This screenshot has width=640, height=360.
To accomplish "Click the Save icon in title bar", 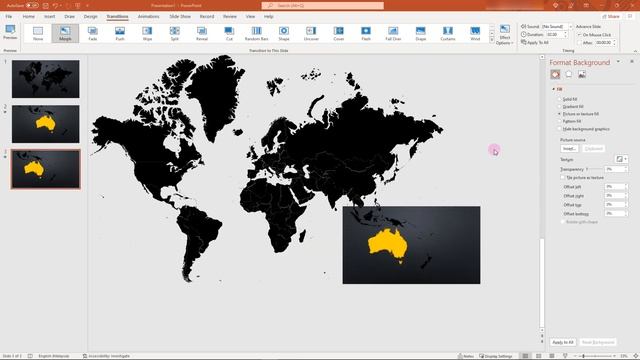I will (x=46, y=6).
